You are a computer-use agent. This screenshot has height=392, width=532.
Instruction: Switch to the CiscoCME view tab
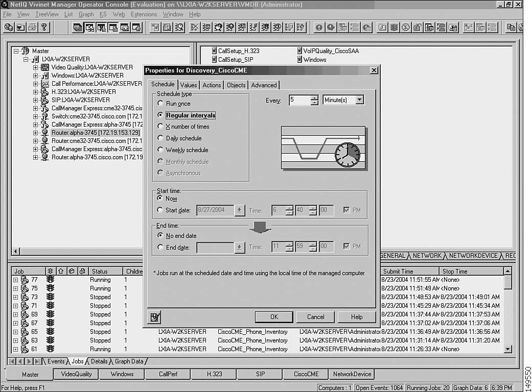click(x=306, y=374)
